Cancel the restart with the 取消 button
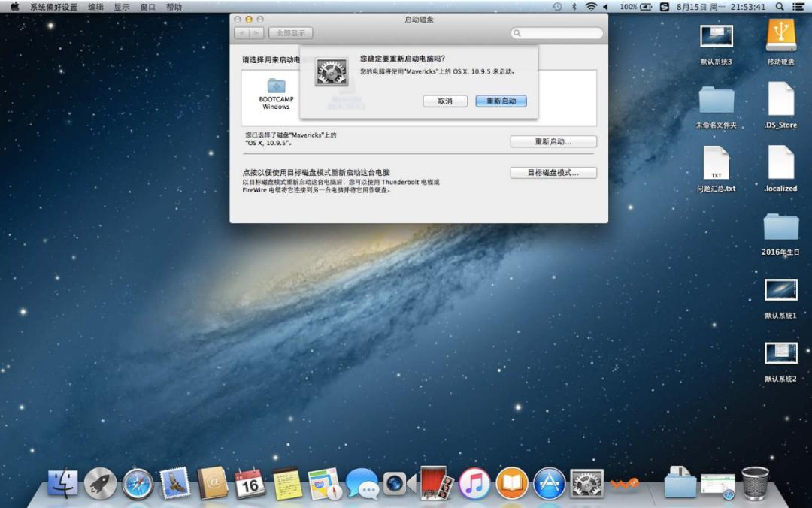Image resolution: width=812 pixels, height=508 pixels. point(444,101)
